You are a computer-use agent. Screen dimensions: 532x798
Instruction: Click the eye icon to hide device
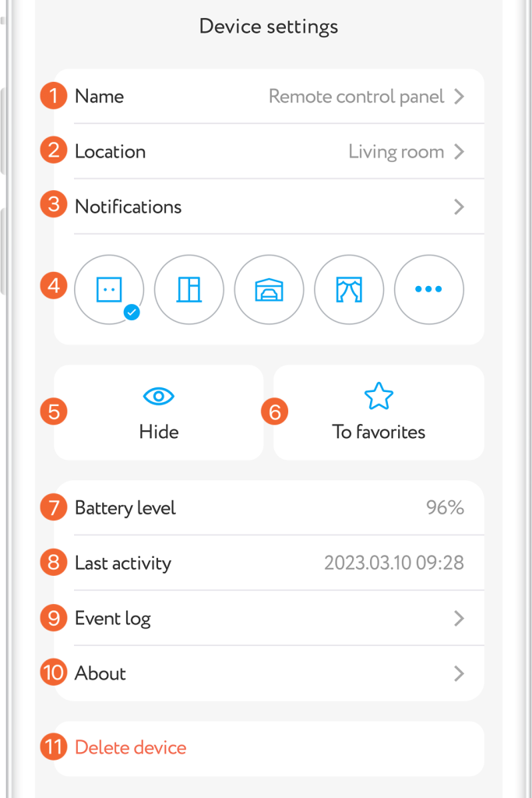click(x=159, y=397)
